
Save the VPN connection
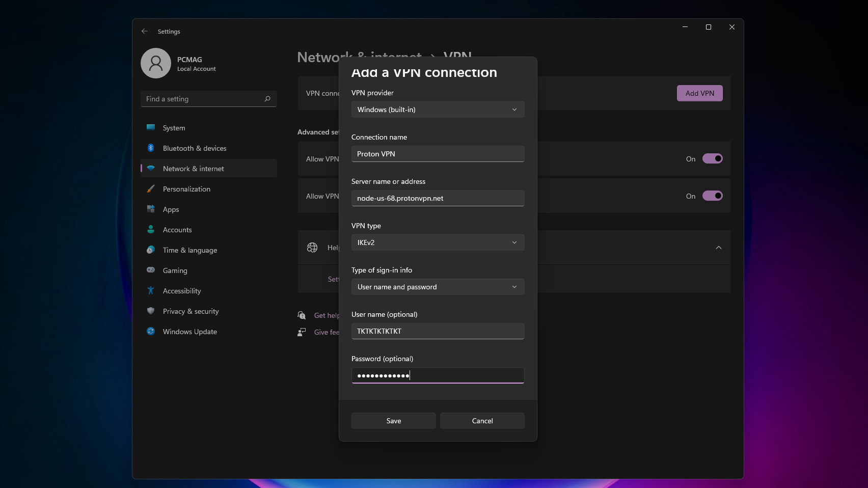coord(393,421)
